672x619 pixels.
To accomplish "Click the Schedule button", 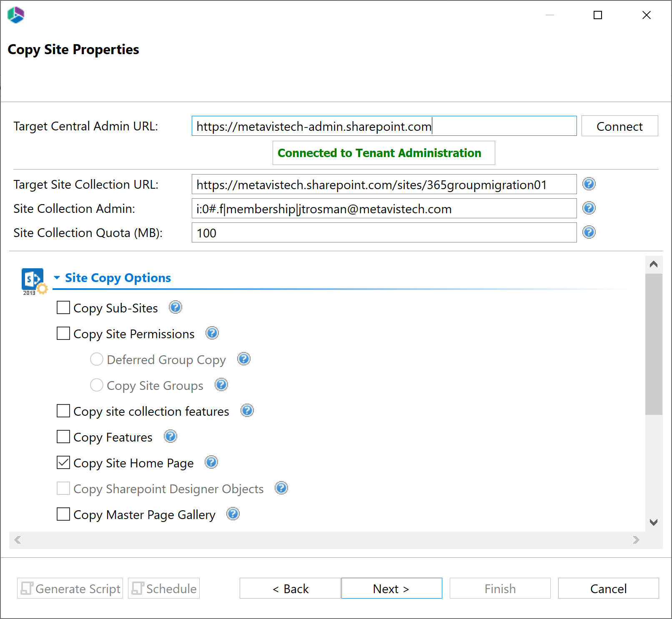I will [163, 588].
